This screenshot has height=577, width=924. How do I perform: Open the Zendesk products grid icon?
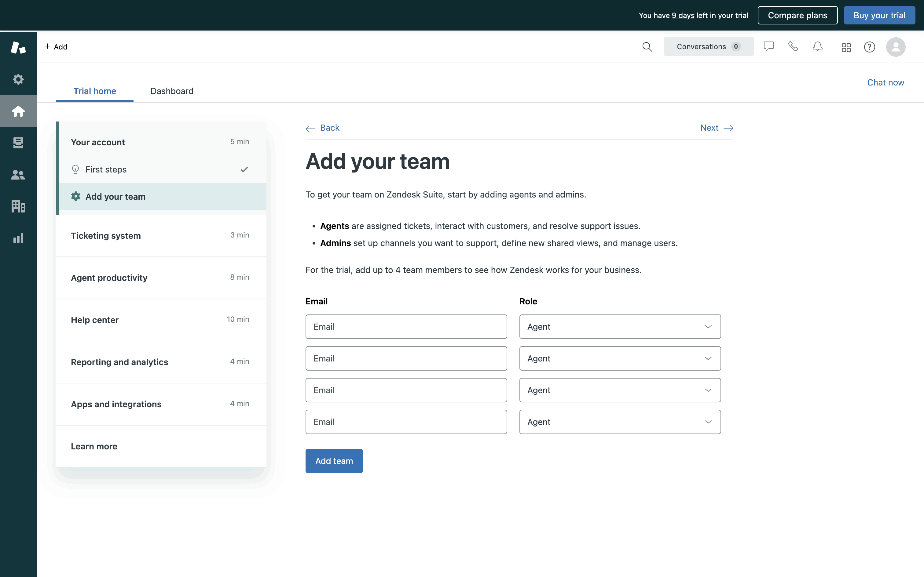coord(846,47)
